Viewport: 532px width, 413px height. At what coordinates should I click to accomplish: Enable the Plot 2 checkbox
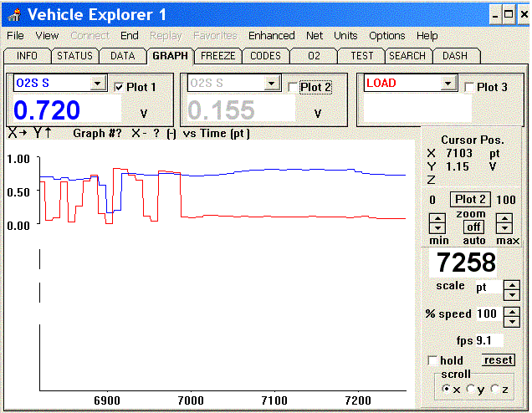pos(291,87)
